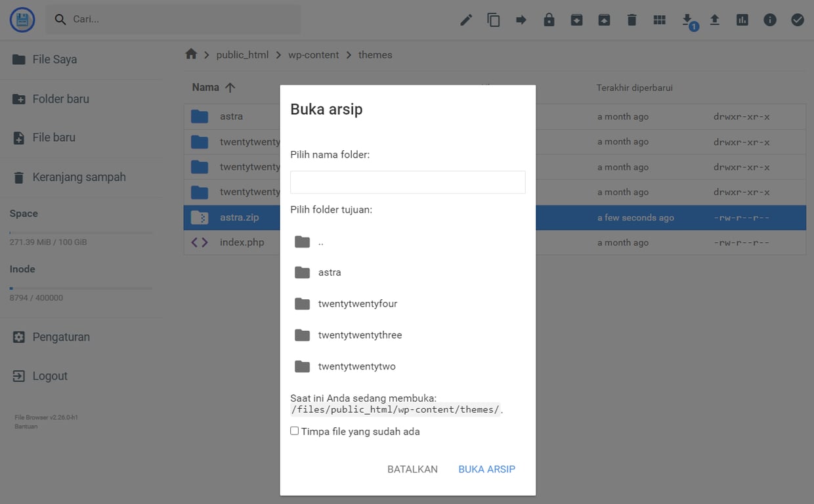Open the parent folder '..' in the dialog
The width and height of the screenshot is (814, 504).
coord(321,241)
